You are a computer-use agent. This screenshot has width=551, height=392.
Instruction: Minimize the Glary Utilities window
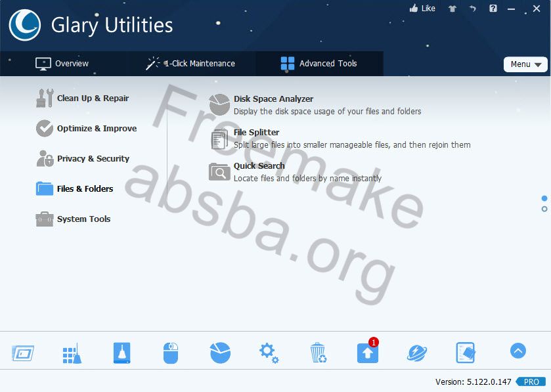[x=512, y=9]
